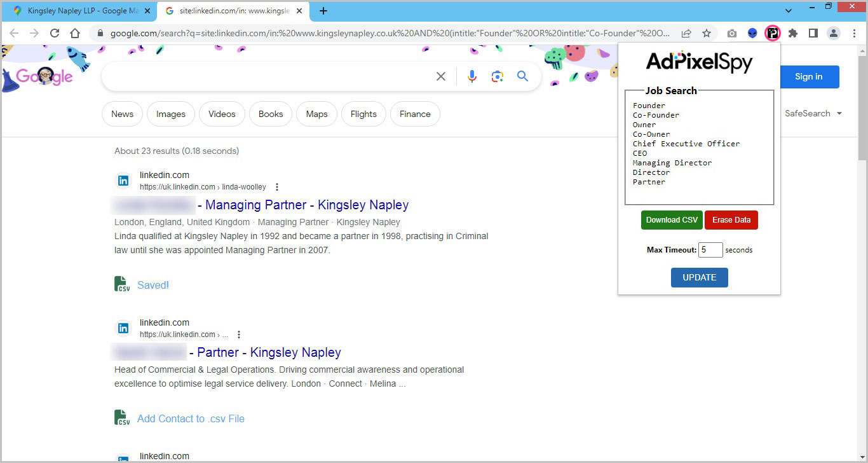Click the voice search microphone icon
The image size is (868, 463).
point(471,76)
